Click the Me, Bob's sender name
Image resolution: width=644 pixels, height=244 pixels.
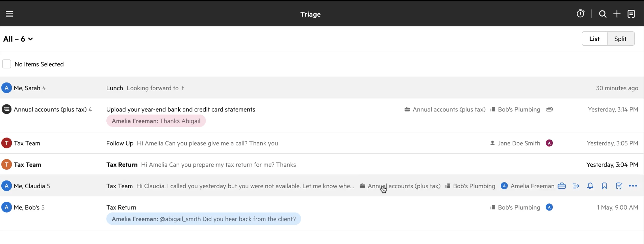click(x=27, y=208)
